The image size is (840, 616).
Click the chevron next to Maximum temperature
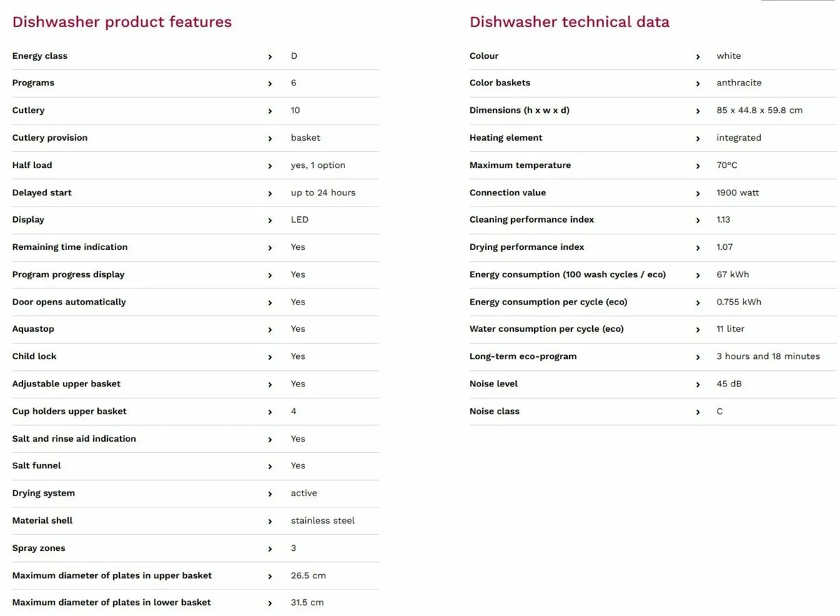point(698,166)
